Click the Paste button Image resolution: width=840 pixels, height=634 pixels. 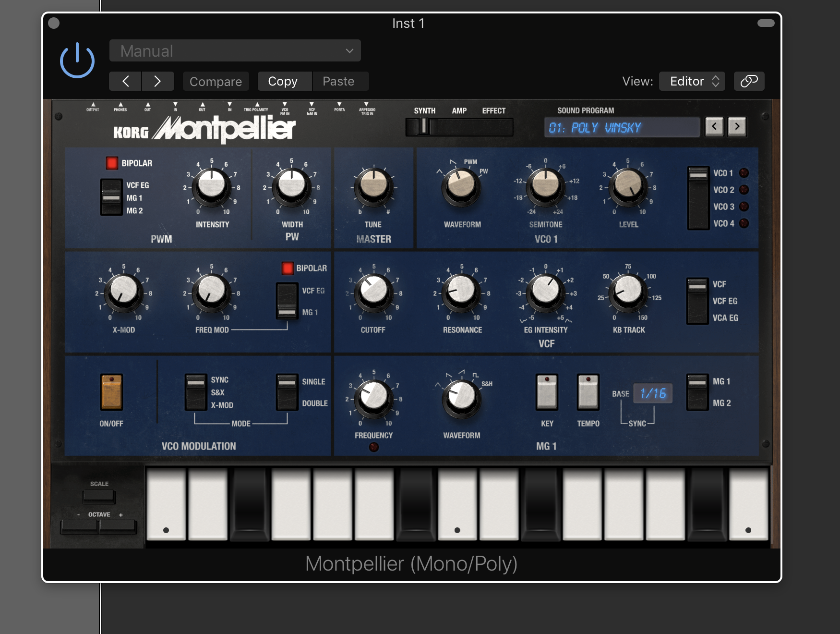click(x=340, y=81)
